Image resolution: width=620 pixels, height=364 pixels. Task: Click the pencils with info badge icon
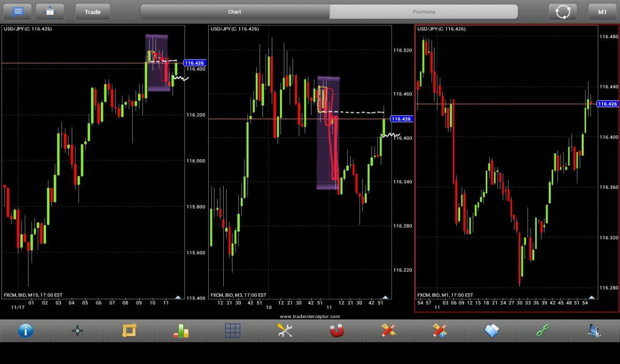coord(440,330)
